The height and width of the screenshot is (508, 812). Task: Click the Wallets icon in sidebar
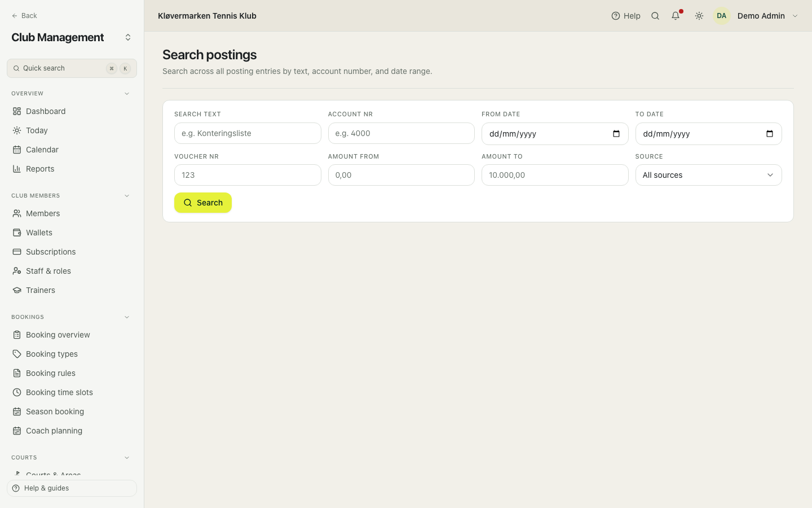pyautogui.click(x=17, y=233)
